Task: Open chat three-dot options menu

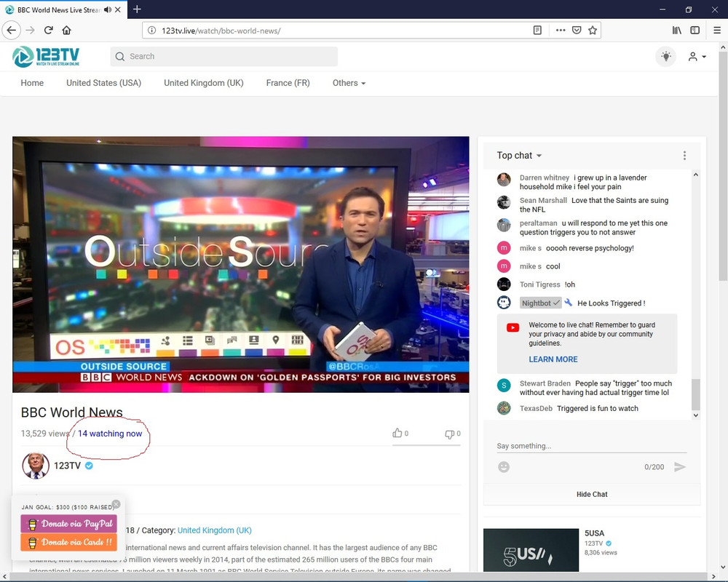Action: 684,156
